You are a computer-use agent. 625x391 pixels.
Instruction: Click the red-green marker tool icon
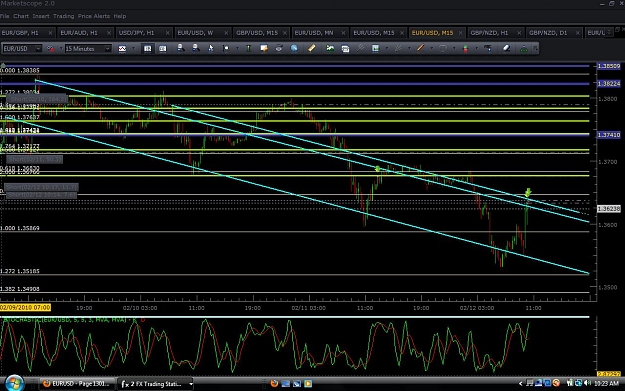[465, 48]
